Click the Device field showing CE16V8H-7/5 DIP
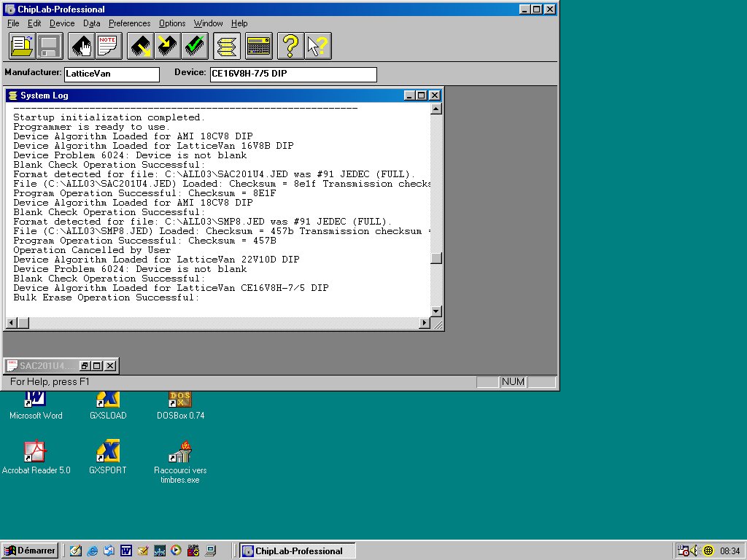 (293, 74)
